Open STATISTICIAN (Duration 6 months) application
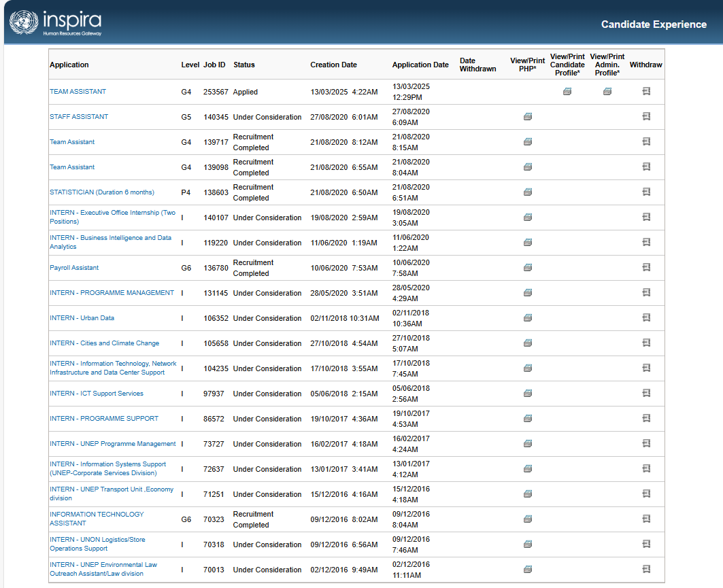The width and height of the screenshot is (723, 588). (x=102, y=192)
